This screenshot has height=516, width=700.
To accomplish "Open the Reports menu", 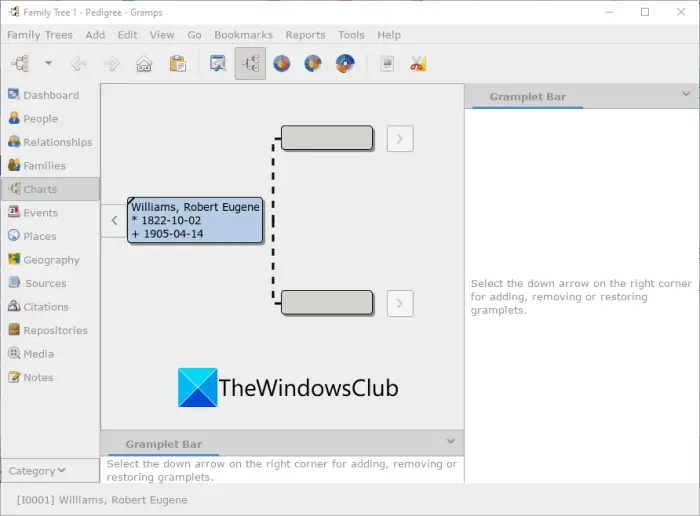I will [305, 35].
